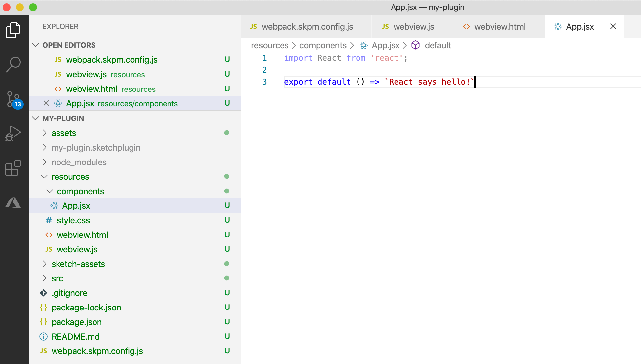Collapse the Open Editors section

[36, 45]
